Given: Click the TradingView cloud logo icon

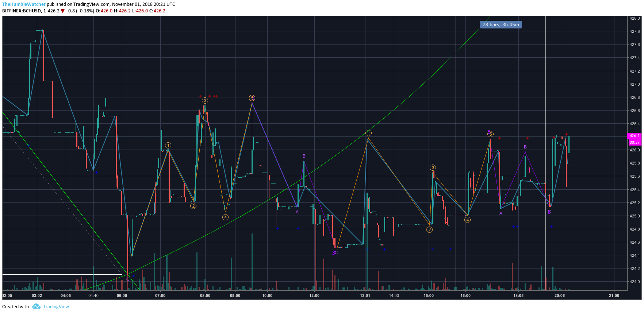Looking at the screenshot, I should pos(36,306).
